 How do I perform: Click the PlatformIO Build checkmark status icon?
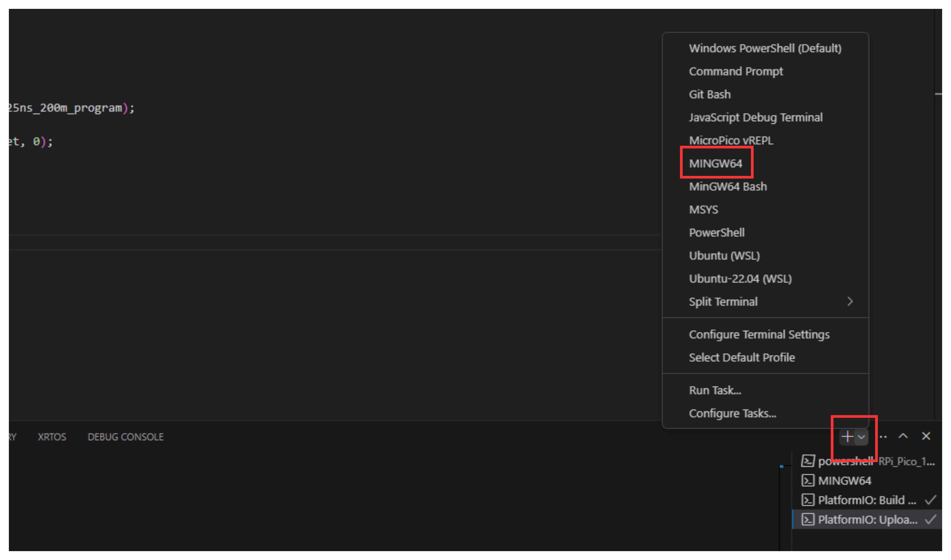pyautogui.click(x=931, y=500)
